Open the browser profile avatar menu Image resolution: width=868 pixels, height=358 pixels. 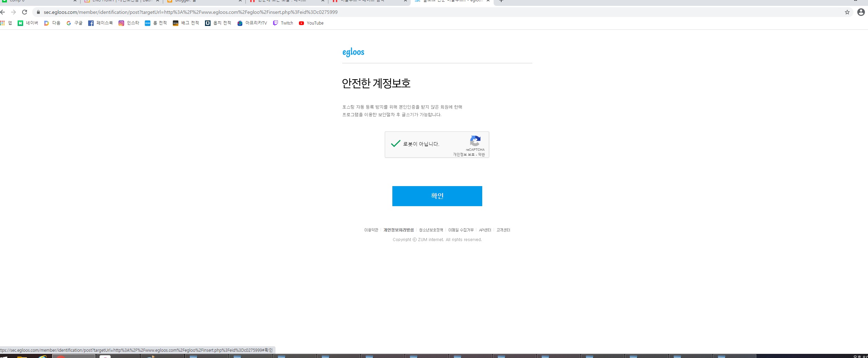(x=861, y=12)
